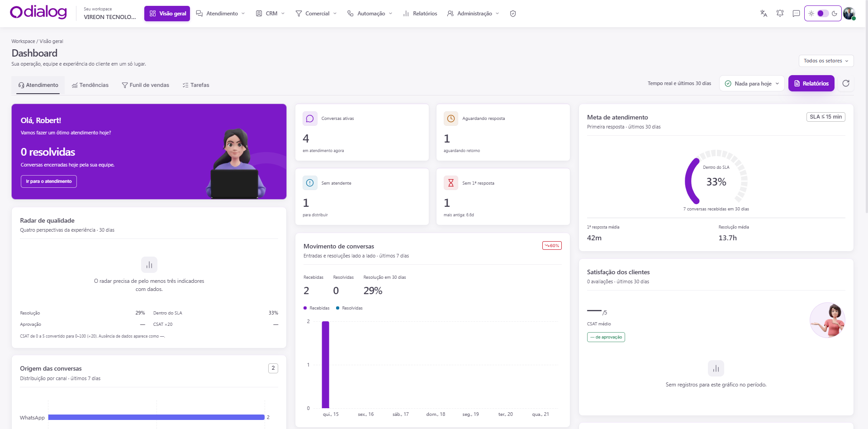Click the Ir para o atendimento button
Image resolution: width=868 pixels, height=429 pixels.
coord(49,181)
